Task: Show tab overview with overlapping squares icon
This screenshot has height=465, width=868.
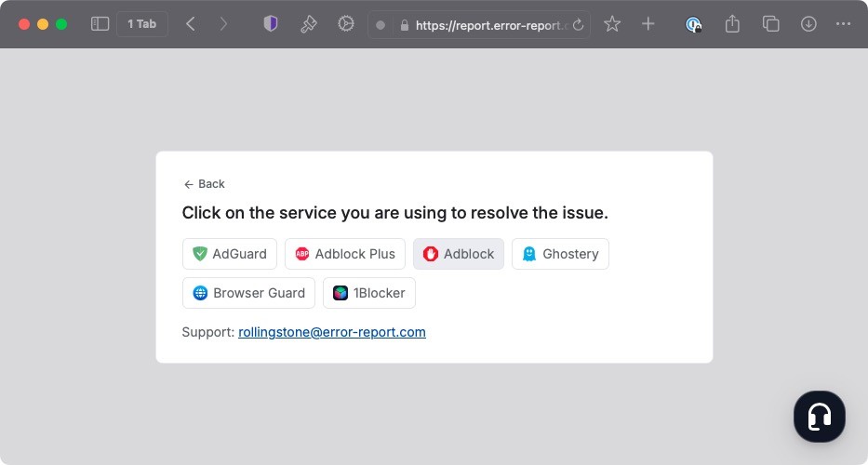Action: [x=770, y=24]
